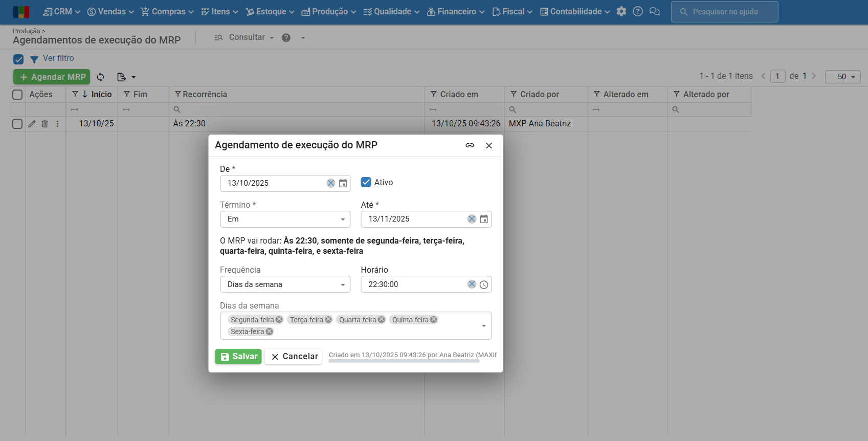Open the Estoque menu

pyautogui.click(x=270, y=12)
